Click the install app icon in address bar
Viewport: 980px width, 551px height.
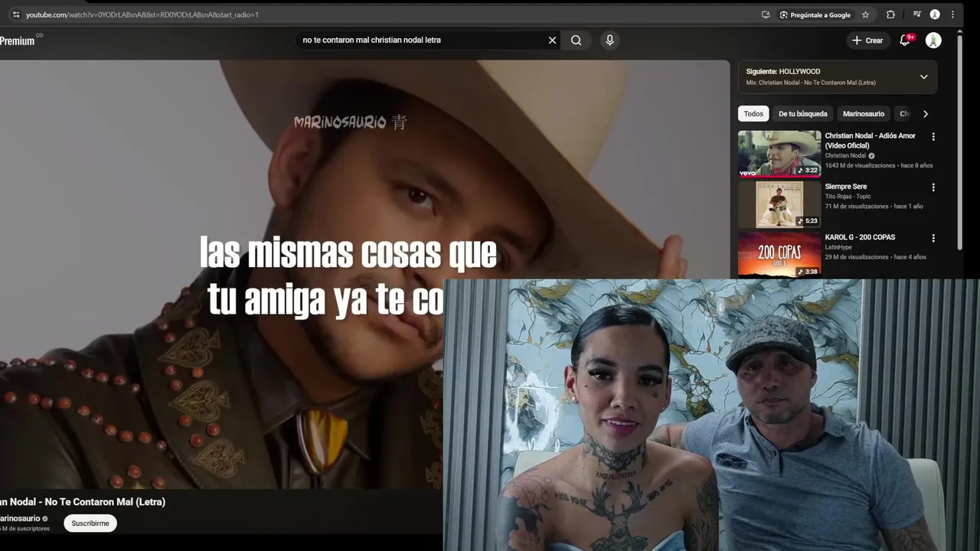(x=766, y=15)
